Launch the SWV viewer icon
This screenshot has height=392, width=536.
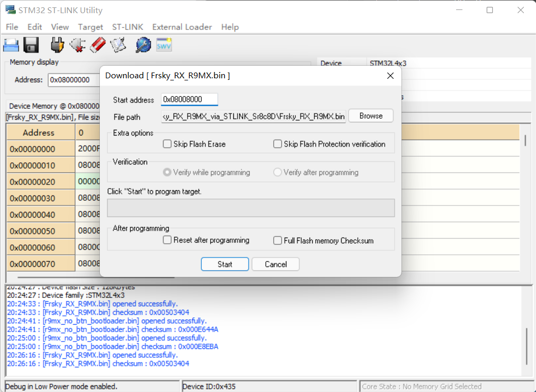point(163,45)
